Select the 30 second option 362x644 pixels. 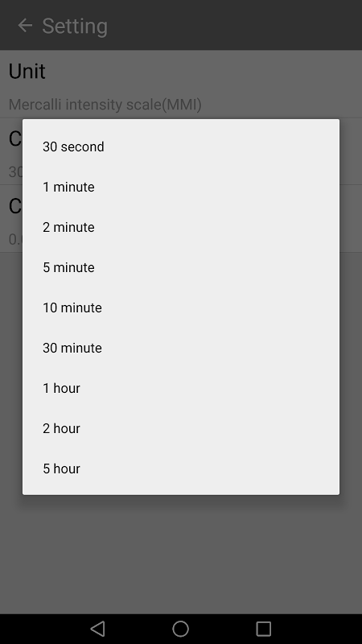[x=180, y=147]
